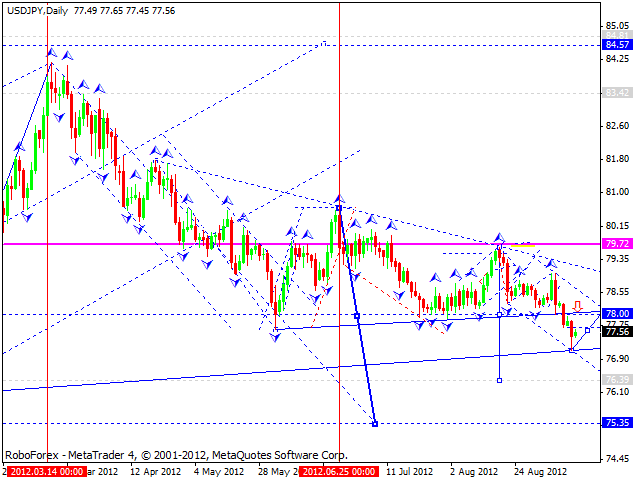Click the small square handle right of latest candle
640x480 pixels.
pos(587,330)
